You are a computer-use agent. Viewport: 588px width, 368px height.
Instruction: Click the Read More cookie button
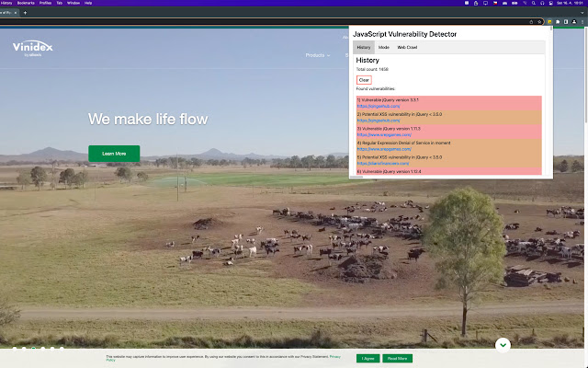point(397,358)
